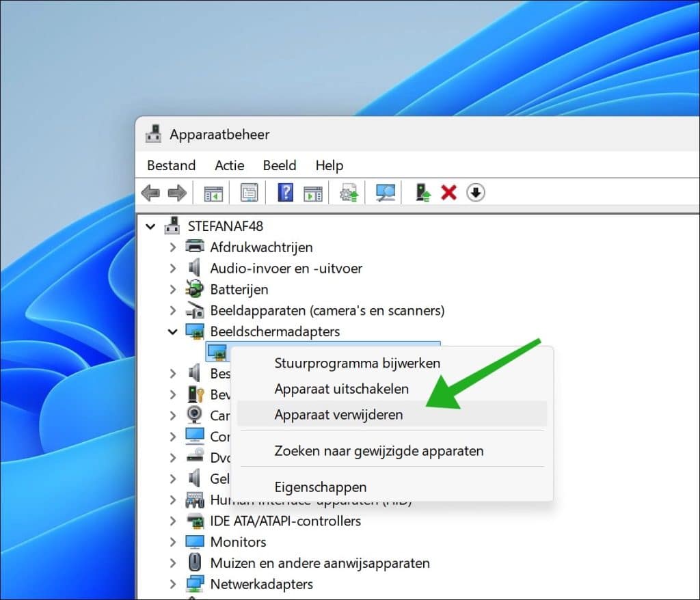Viewport: 700px width, 600px height.
Task: Open the Bestand menu
Action: (171, 165)
